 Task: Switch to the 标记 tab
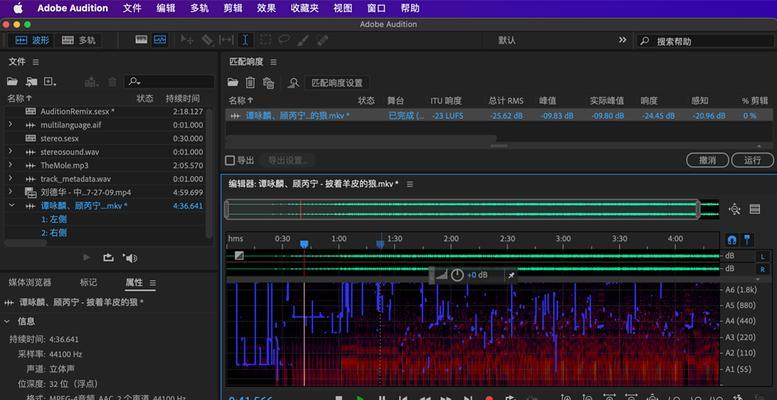(x=89, y=283)
